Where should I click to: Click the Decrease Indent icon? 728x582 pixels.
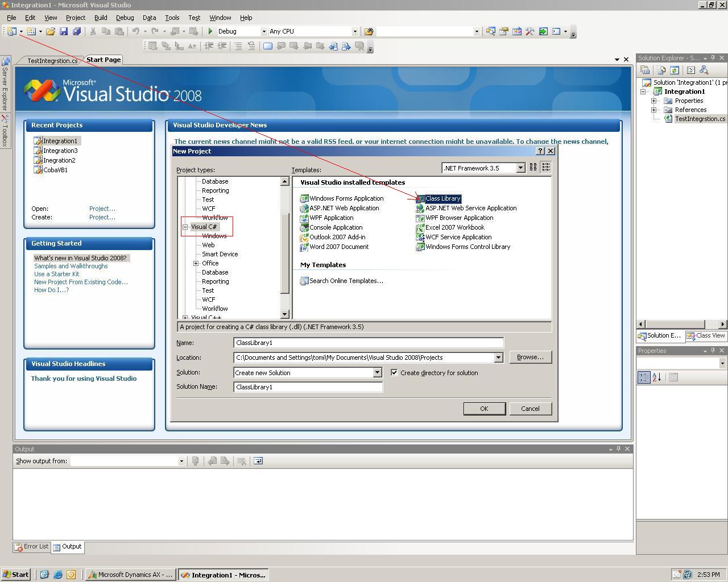coord(209,46)
